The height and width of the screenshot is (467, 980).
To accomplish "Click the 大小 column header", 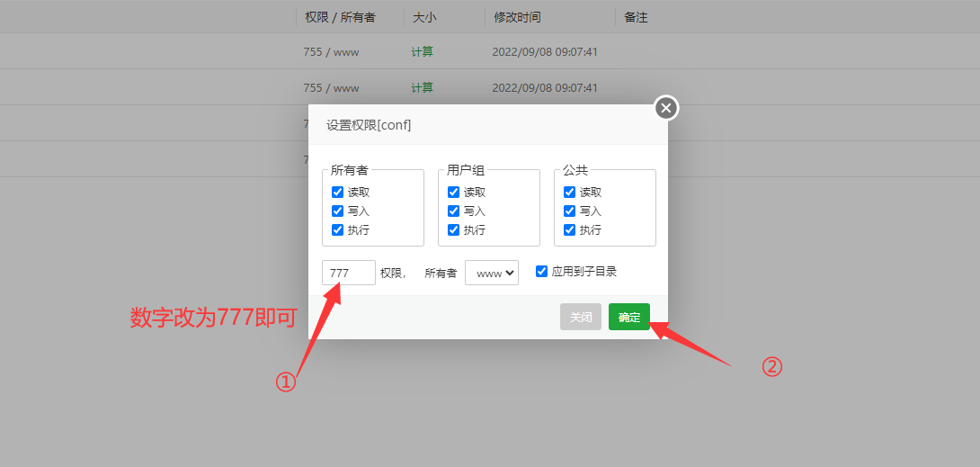I will pyautogui.click(x=424, y=17).
